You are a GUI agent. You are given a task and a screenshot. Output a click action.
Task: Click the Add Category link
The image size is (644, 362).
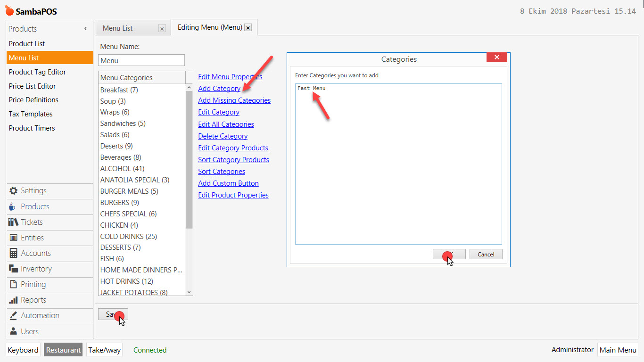coord(219,89)
